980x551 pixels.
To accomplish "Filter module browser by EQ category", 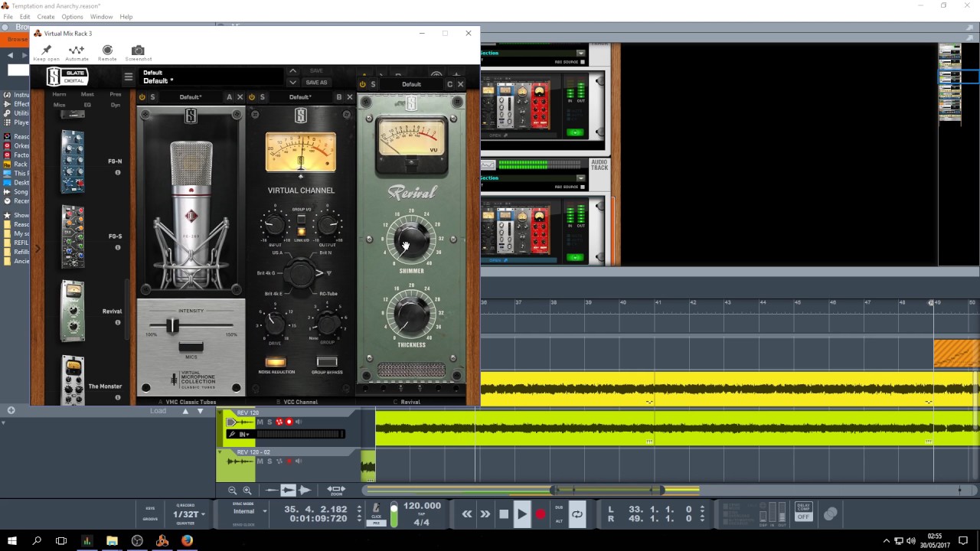I will [87, 104].
